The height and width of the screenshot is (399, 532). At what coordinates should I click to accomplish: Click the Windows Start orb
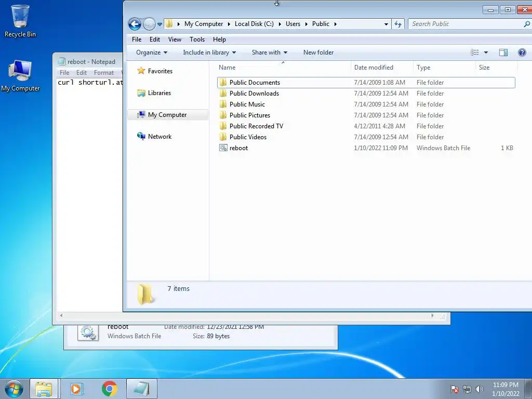pos(14,389)
